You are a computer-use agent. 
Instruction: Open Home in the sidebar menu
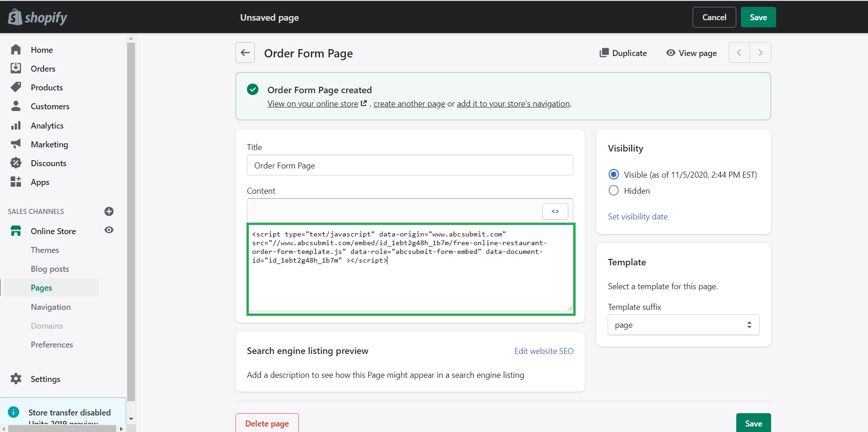tap(42, 50)
